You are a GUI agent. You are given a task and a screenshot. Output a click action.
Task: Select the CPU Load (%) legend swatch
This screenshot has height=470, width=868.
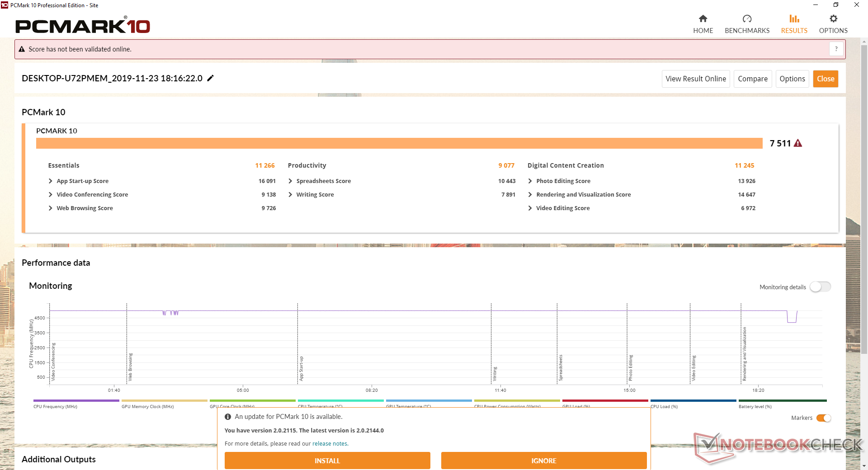click(693, 400)
